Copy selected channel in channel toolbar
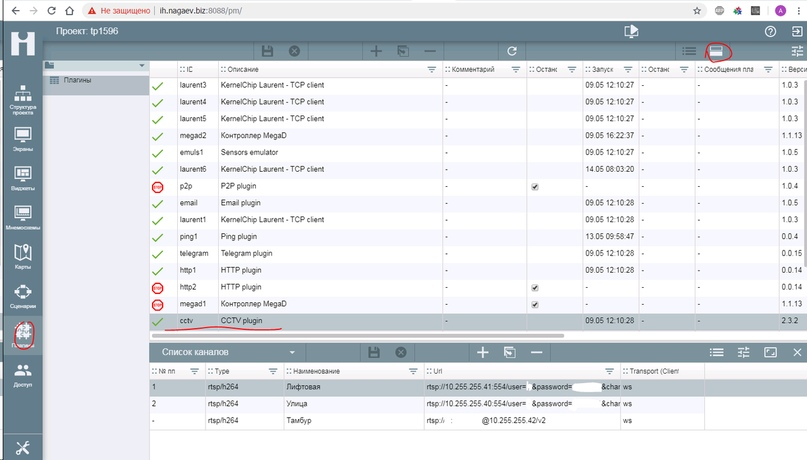 tap(510, 352)
